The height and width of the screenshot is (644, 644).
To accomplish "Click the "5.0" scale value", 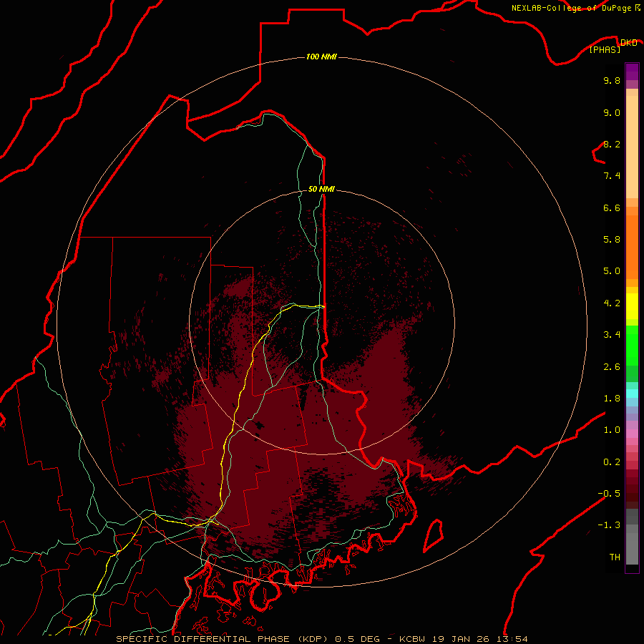I will click(612, 271).
